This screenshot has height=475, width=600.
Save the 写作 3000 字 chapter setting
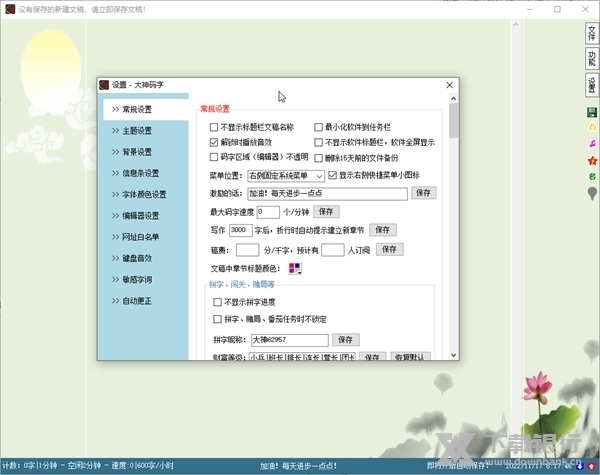point(383,230)
